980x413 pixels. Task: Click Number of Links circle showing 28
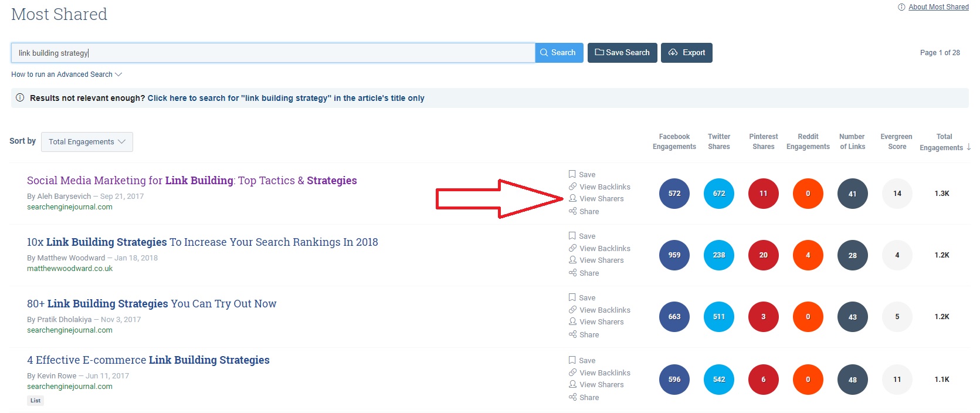coord(853,255)
